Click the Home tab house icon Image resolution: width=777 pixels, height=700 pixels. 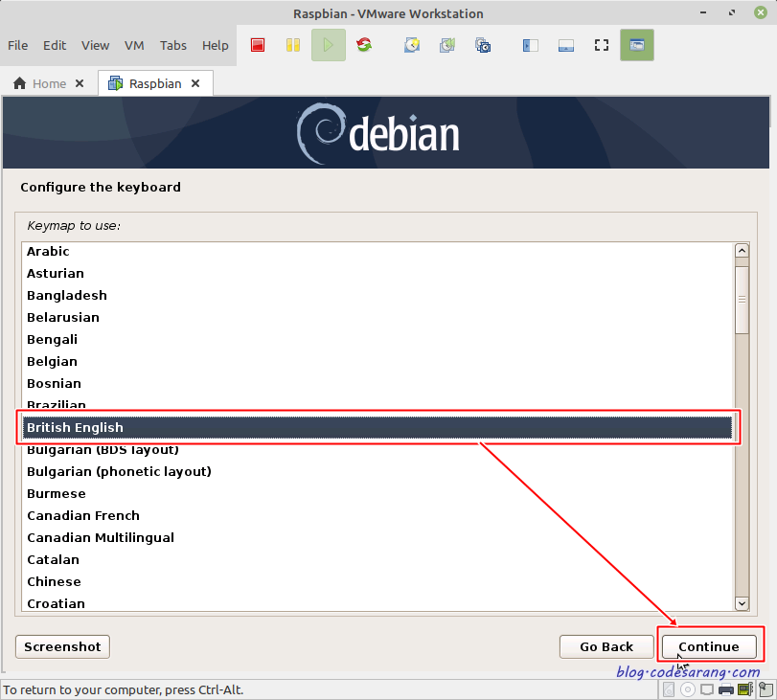pyautogui.click(x=20, y=83)
